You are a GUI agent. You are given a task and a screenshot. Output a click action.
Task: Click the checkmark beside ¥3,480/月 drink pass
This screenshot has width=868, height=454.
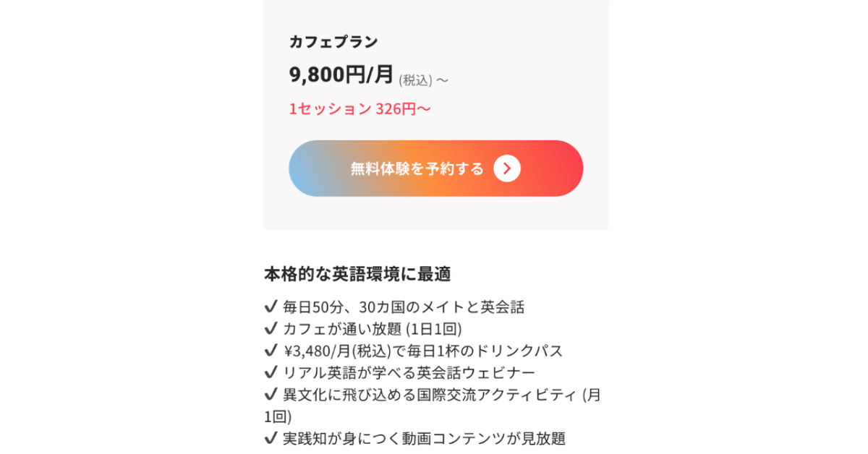coord(271,351)
